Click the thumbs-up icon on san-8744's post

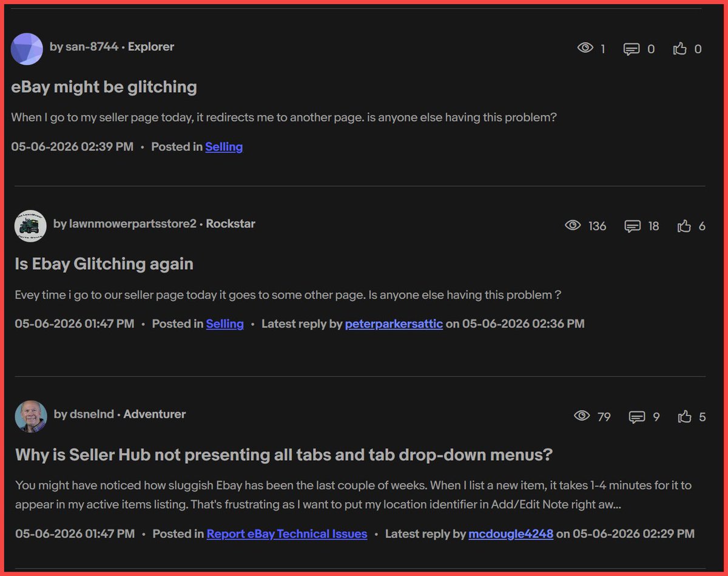[680, 49]
